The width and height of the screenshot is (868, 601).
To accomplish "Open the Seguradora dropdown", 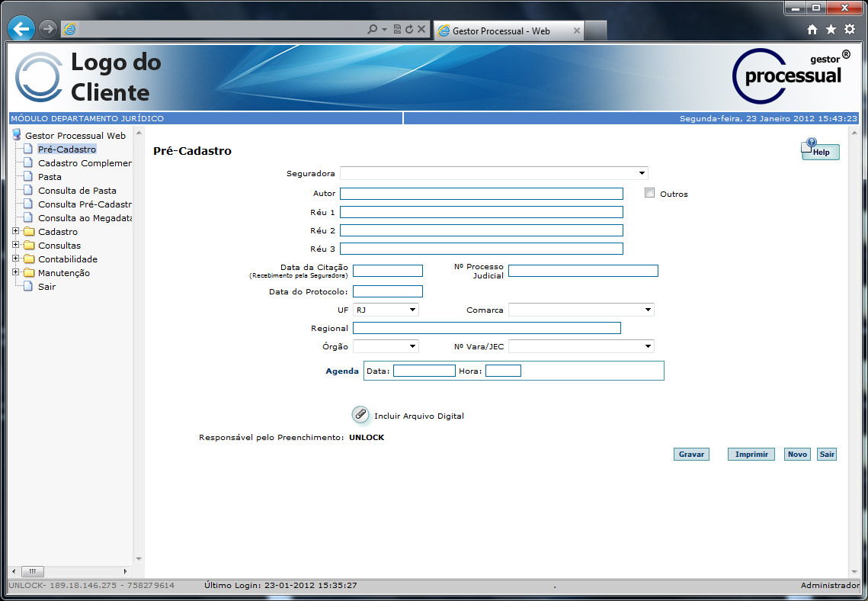I will [494, 173].
